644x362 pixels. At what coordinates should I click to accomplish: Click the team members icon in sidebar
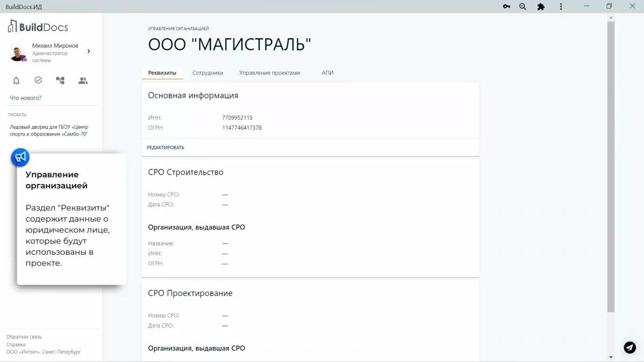tap(82, 80)
